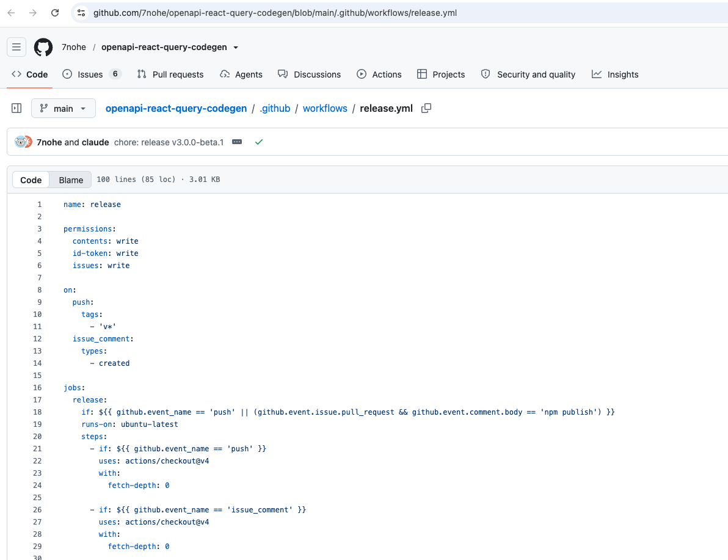This screenshot has width=728, height=560.
Task: Expand the file tree side panel
Action: click(x=16, y=108)
